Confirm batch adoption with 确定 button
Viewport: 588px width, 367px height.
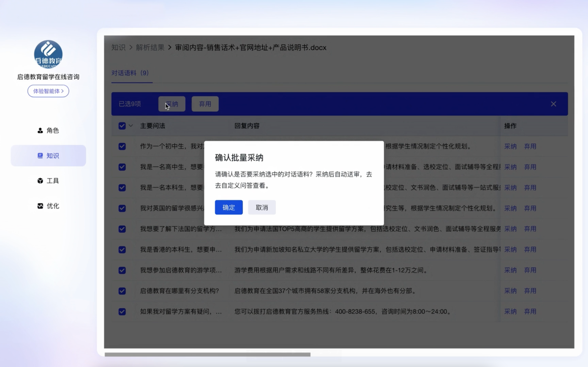[228, 208]
